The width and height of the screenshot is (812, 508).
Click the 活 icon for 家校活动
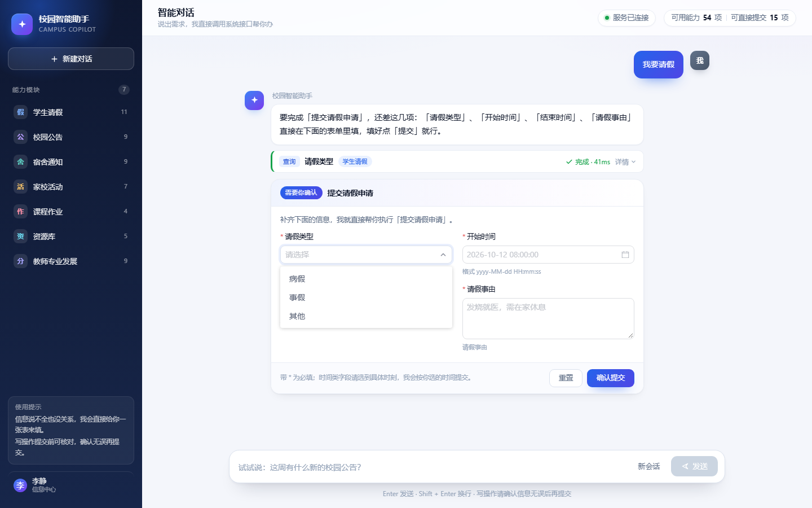(20, 187)
